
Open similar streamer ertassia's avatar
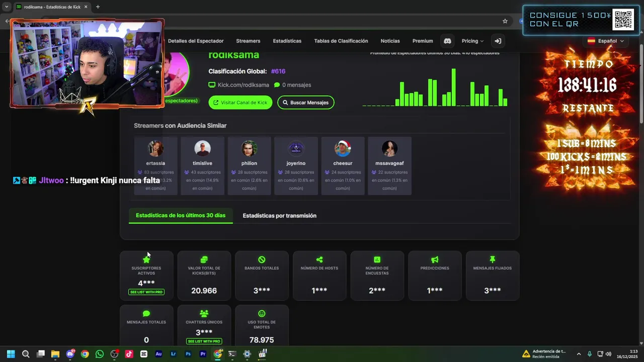tap(155, 149)
